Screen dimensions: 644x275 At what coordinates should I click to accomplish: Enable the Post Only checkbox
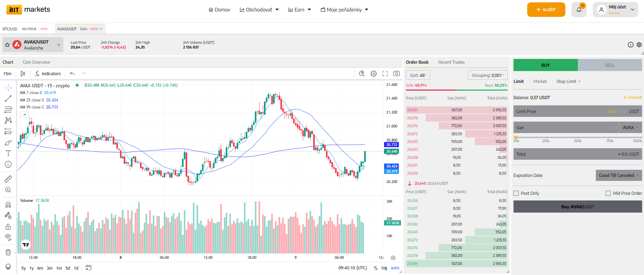tap(516, 193)
